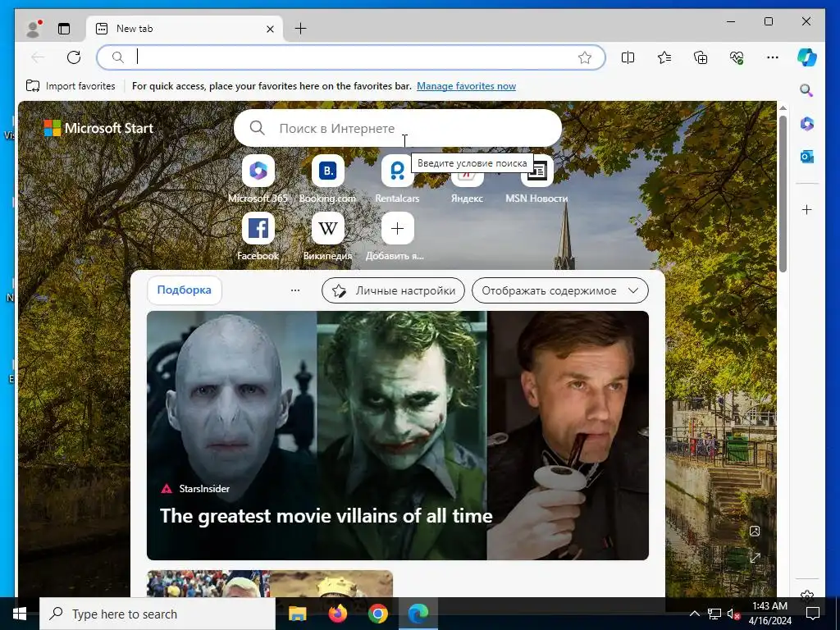
Task: Select the Подборка feed tab
Action: coord(185,290)
